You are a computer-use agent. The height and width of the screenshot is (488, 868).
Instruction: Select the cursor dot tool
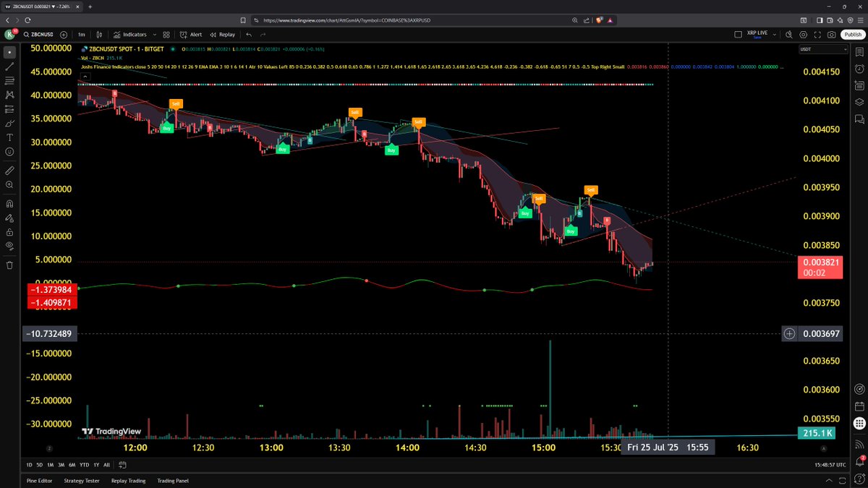point(9,52)
